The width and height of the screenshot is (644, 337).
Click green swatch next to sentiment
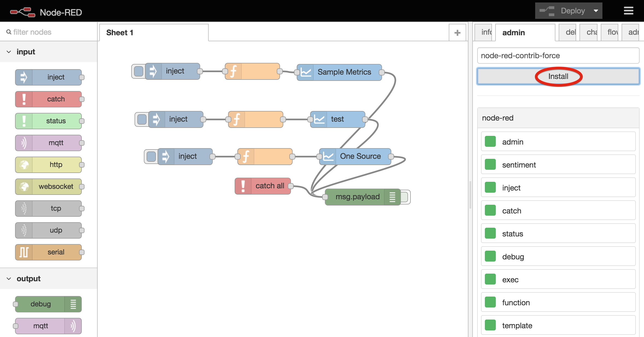point(490,165)
